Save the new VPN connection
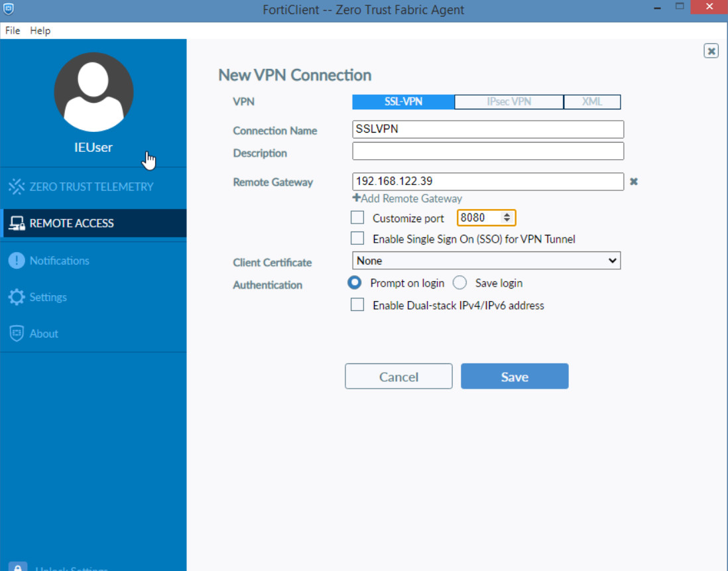Image resolution: width=728 pixels, height=571 pixels. pos(515,376)
